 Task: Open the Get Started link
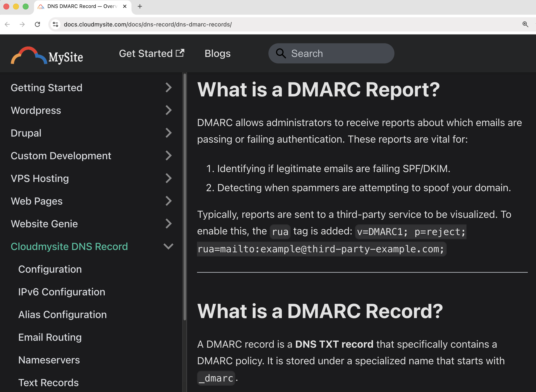click(152, 53)
